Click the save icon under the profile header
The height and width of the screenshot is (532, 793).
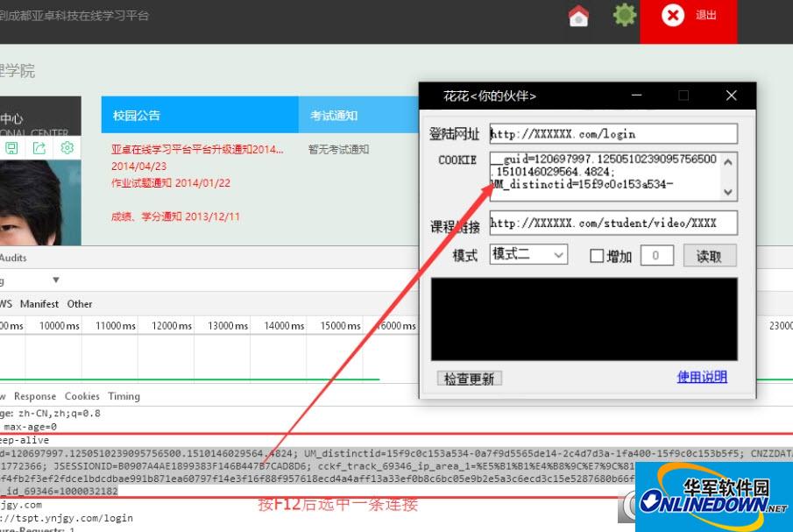(11, 147)
